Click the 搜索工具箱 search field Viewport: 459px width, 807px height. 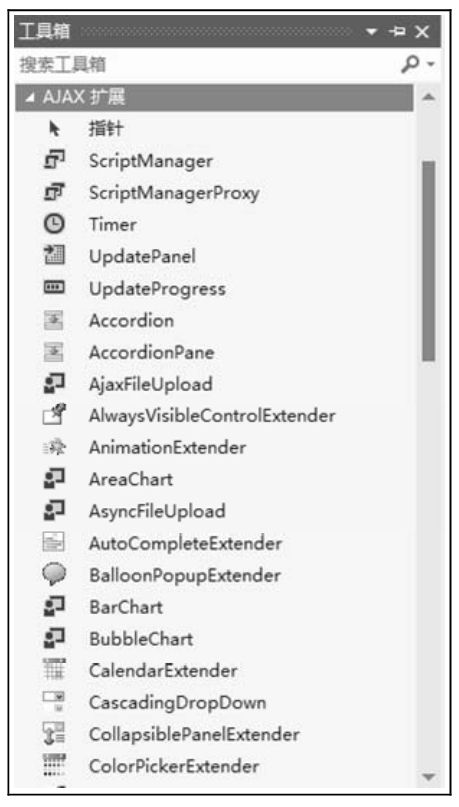[x=206, y=64]
